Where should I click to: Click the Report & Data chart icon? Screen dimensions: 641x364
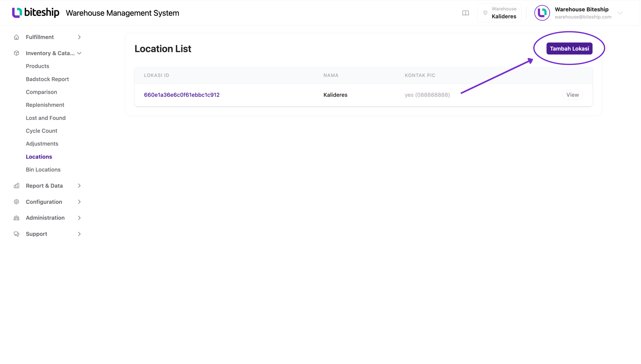pyautogui.click(x=17, y=186)
